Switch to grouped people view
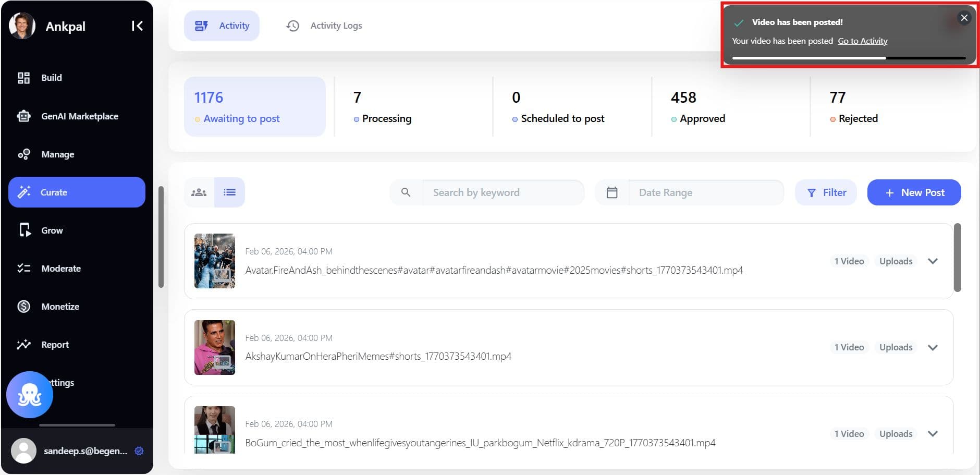The height and width of the screenshot is (475, 980). tap(199, 192)
